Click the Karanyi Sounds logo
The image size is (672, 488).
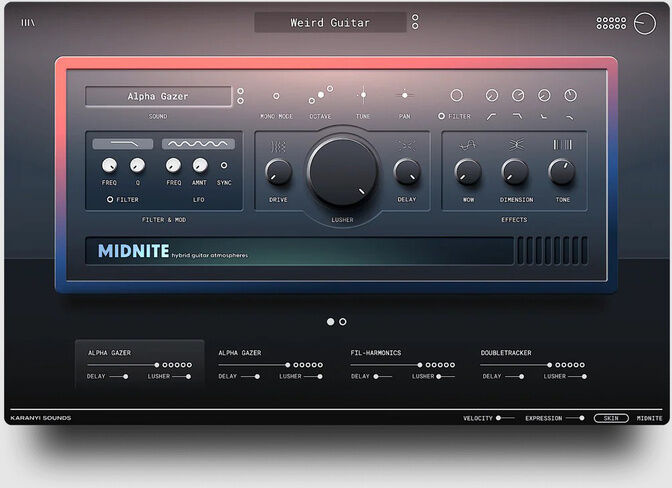coord(41,418)
